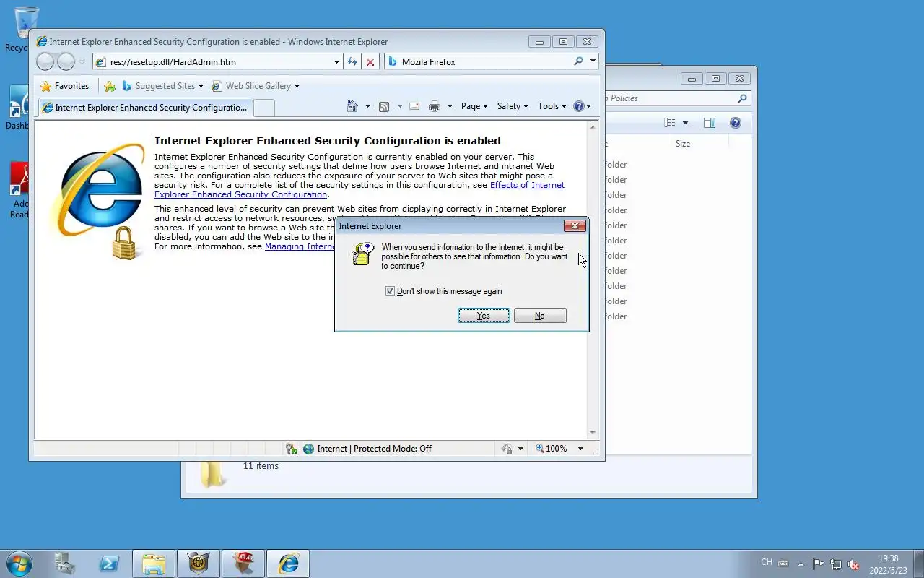Click the ATI installer icon in taskbar
This screenshot has height=578, width=924.
coord(243,564)
